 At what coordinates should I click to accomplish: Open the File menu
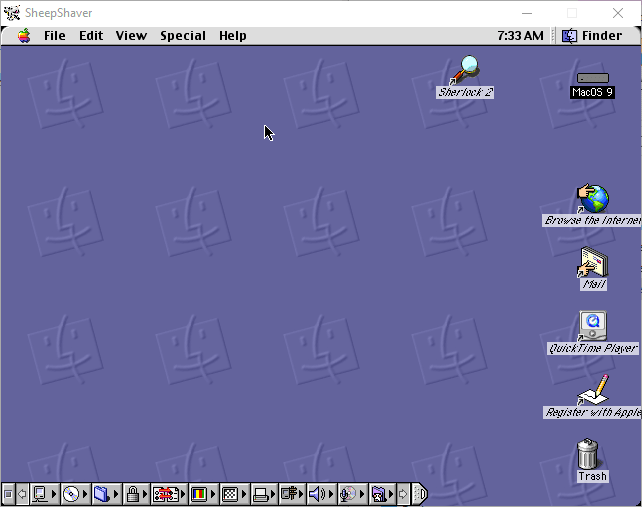55,36
